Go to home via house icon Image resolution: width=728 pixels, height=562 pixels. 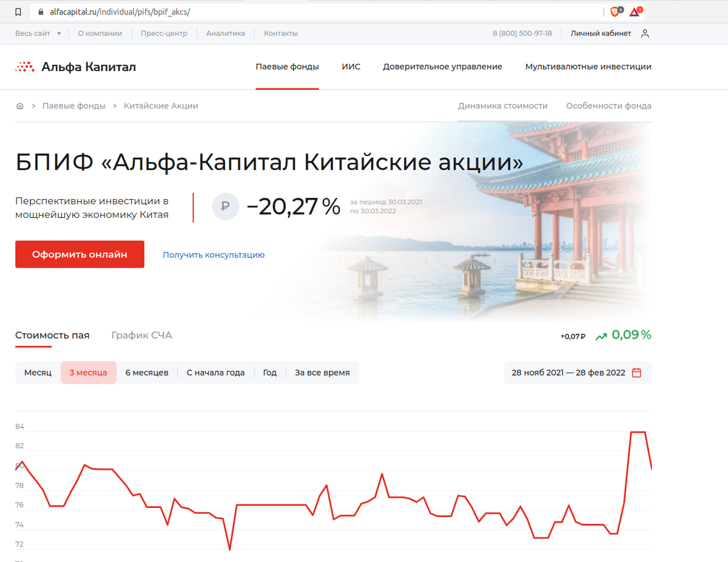(20, 106)
